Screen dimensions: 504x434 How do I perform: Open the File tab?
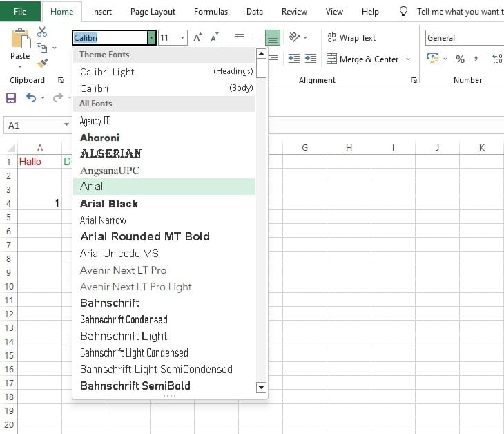pos(20,12)
